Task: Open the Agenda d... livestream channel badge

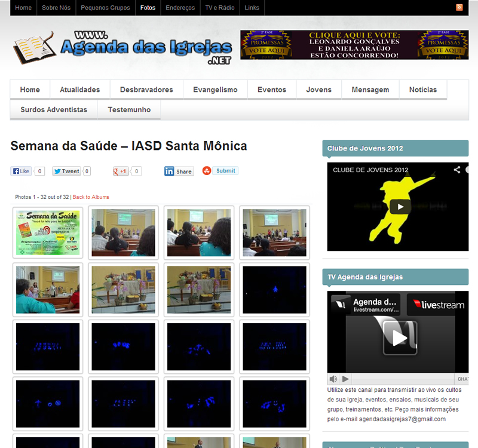Action: [x=366, y=305]
